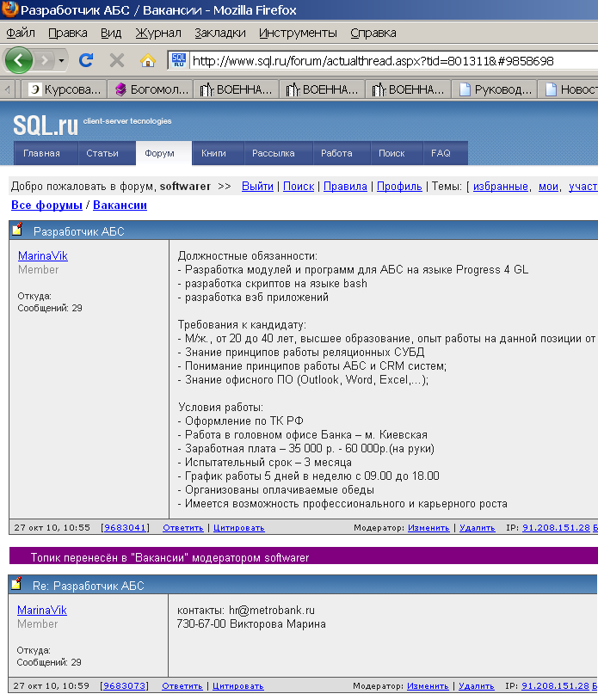Screen dimensions: 598x700
Task: Switch to the Работа site tab
Action: [336, 153]
